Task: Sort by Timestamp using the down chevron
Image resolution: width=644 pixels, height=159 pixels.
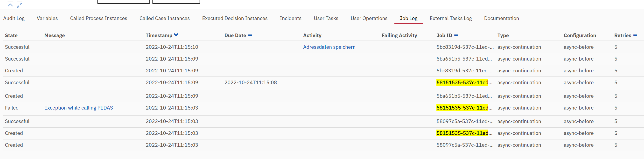Action: point(176,35)
